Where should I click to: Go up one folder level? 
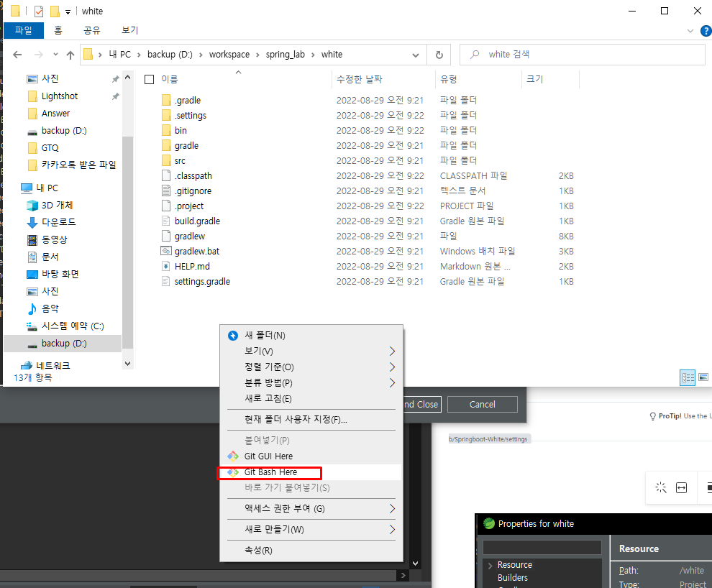point(70,55)
